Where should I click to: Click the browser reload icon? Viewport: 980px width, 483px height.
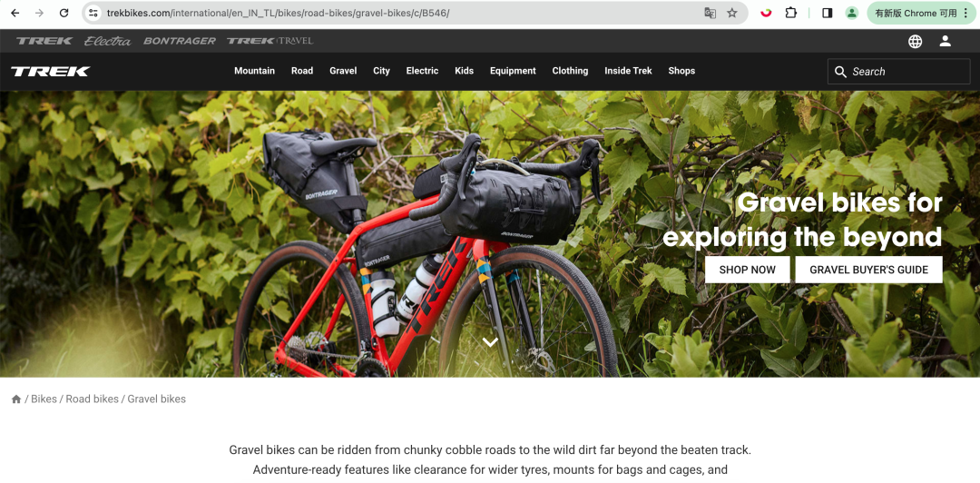64,13
